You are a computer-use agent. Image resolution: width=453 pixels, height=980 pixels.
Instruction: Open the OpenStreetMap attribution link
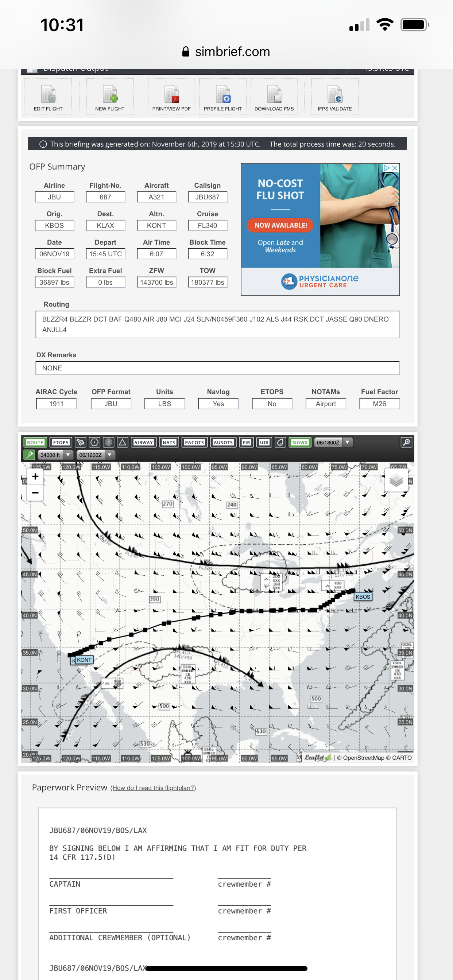364,758
